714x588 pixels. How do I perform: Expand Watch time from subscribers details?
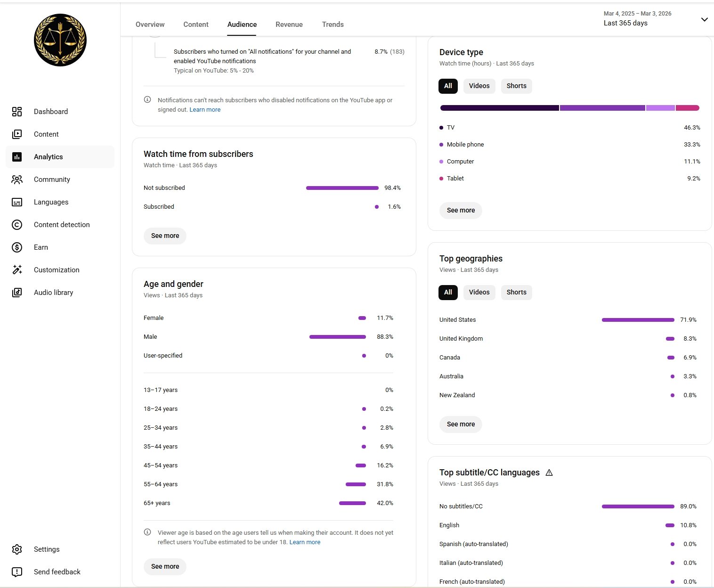[x=165, y=236]
